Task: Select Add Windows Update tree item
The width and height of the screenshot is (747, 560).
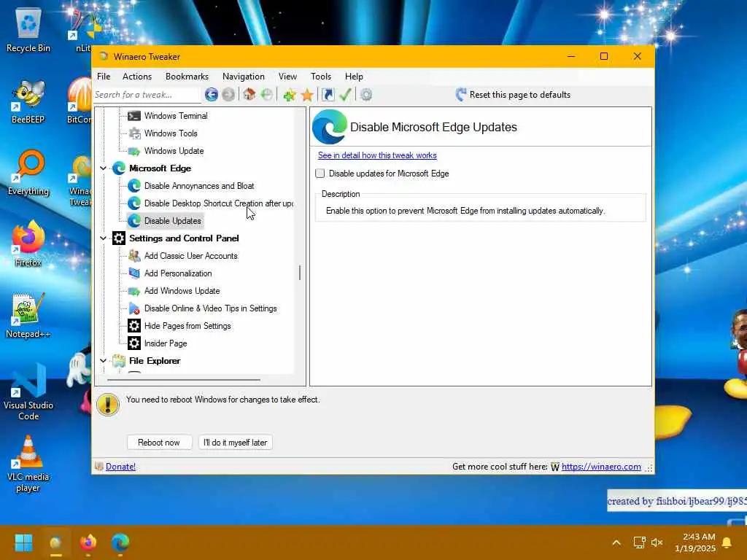Action: coord(182,291)
